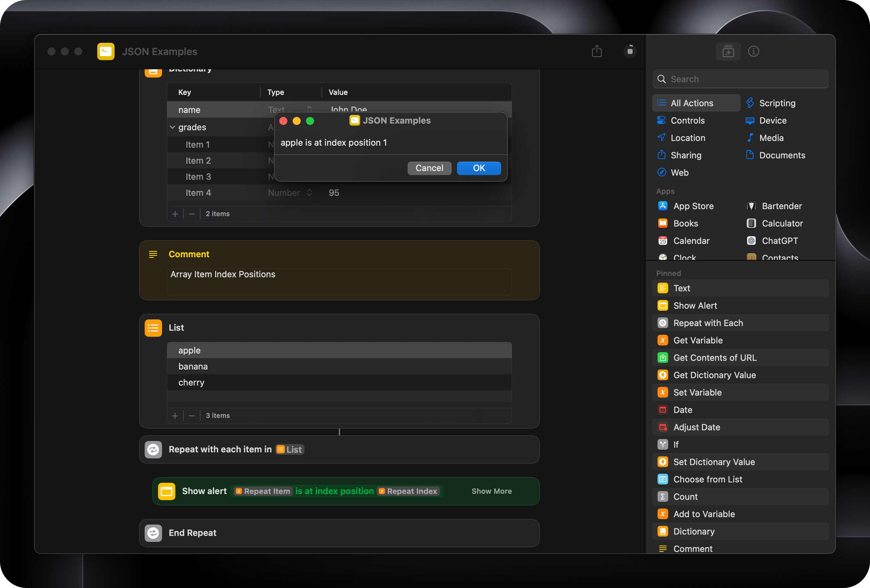Open the Item 4 Number type selector

290,193
